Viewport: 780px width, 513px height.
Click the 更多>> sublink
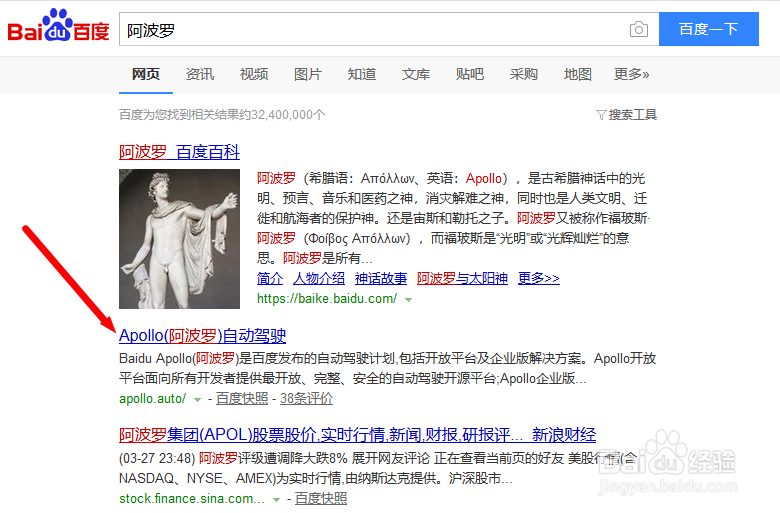[539, 278]
